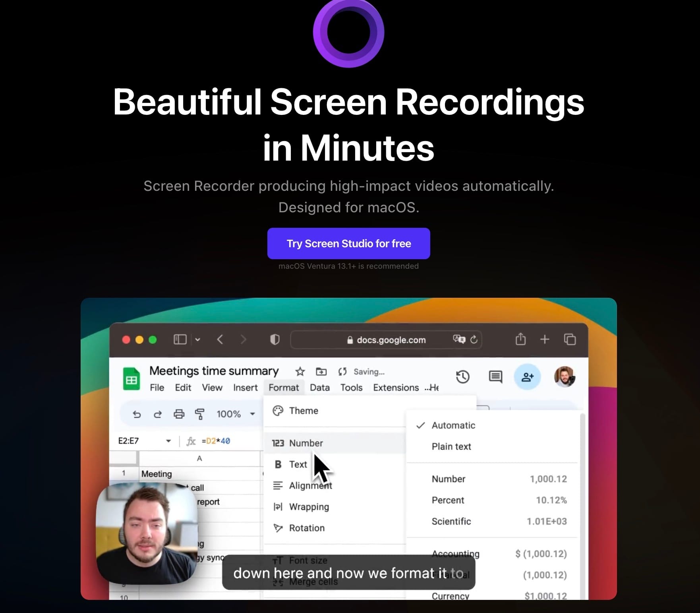Click the new tab plus icon
This screenshot has width=700, height=613.
(545, 339)
